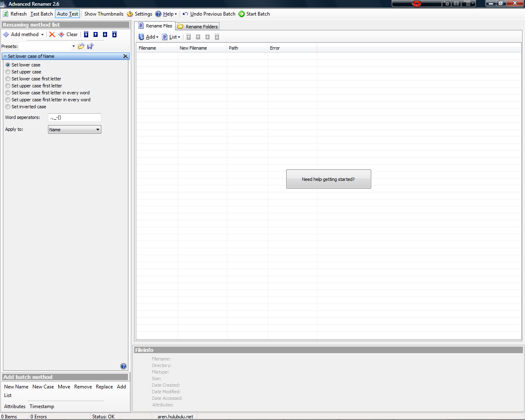Viewport: 525px width, 420px height.
Task: Delete selected method with the red X icon
Action: click(x=52, y=34)
